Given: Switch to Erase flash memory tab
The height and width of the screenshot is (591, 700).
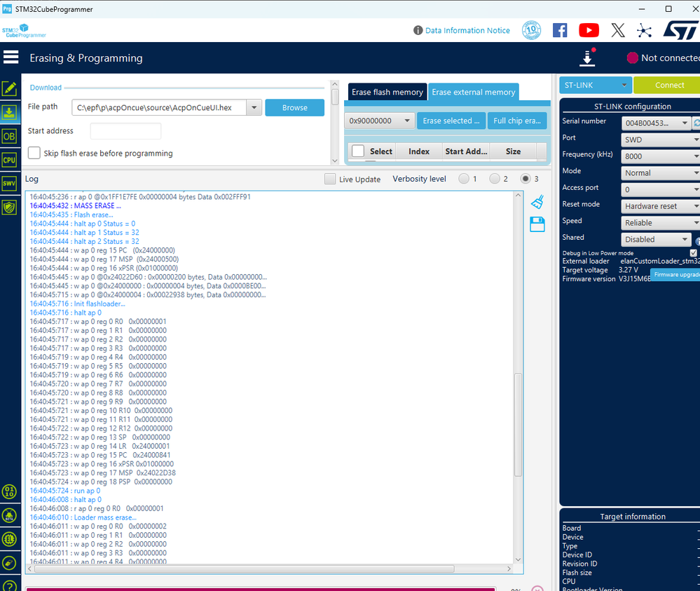Looking at the screenshot, I should [387, 92].
